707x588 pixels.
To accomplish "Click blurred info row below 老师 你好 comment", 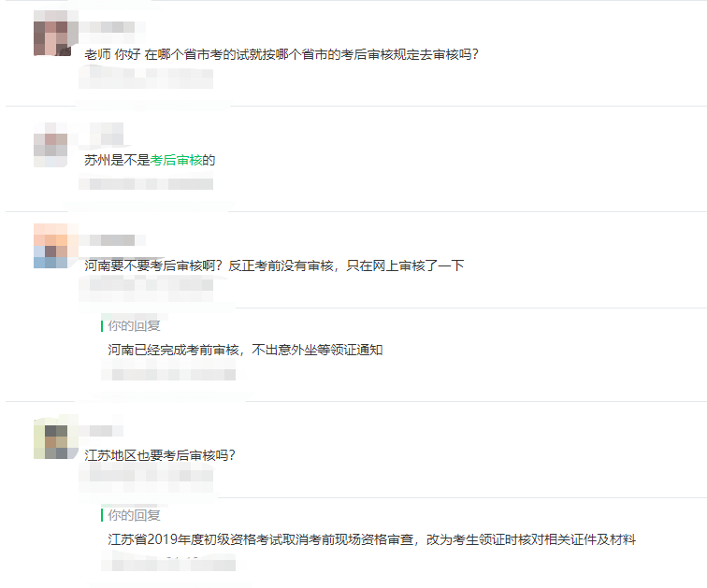I will 146,78.
